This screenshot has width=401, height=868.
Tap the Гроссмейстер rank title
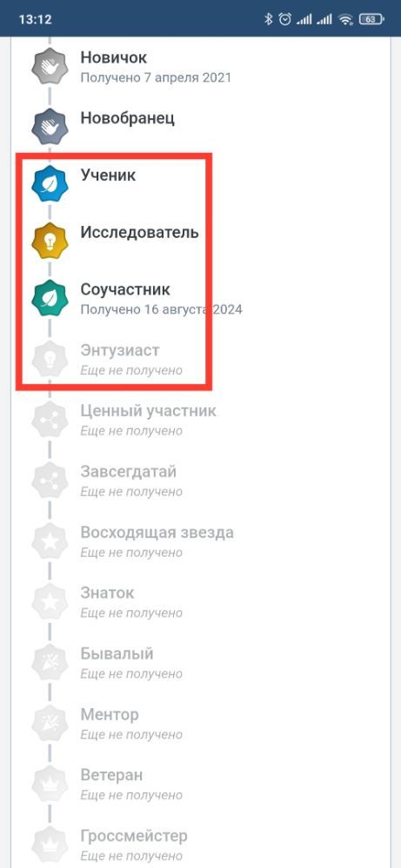(134, 836)
